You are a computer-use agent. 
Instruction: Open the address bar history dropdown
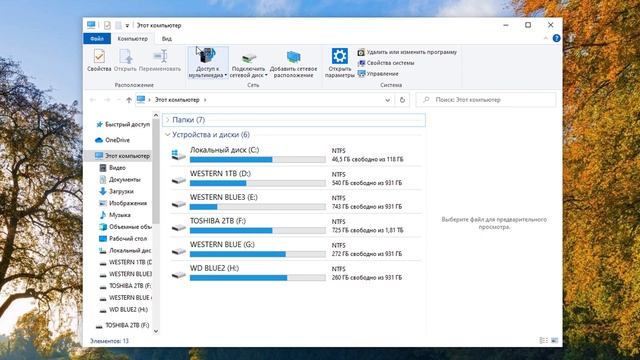[387, 100]
